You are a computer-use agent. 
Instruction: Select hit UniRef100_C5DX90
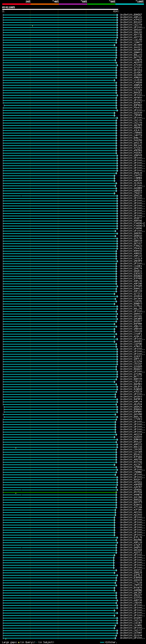[x=131, y=603]
